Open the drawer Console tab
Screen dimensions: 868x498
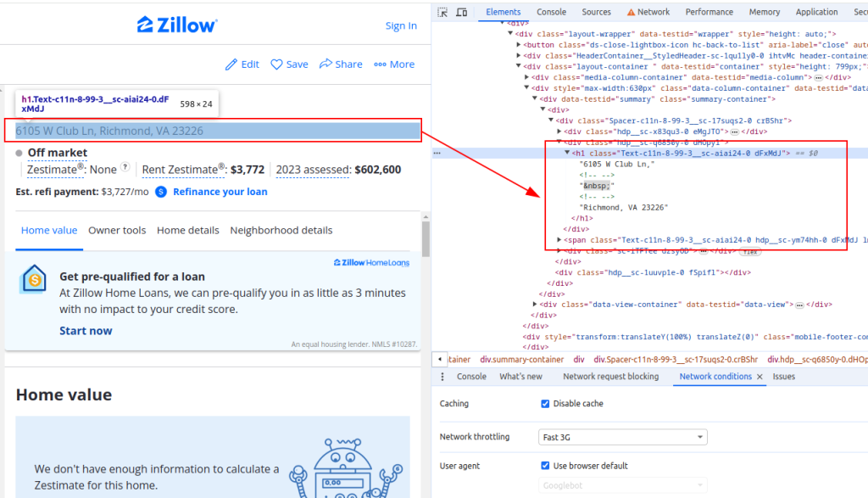tap(471, 377)
